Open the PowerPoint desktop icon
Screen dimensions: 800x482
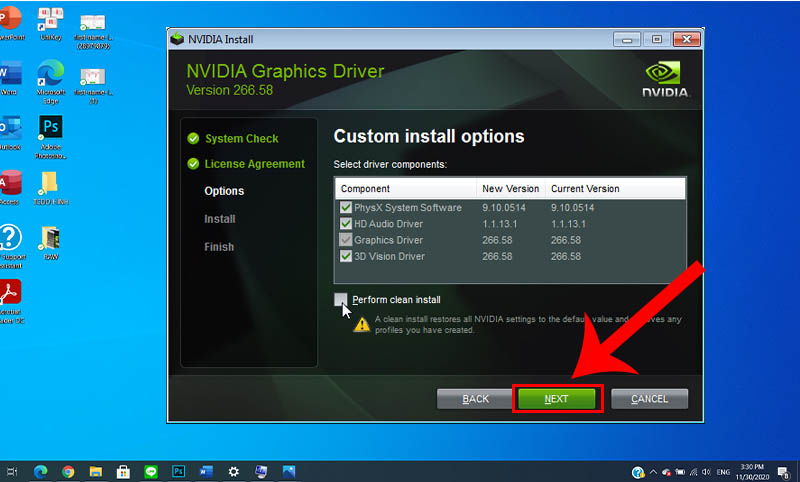(x=10, y=23)
